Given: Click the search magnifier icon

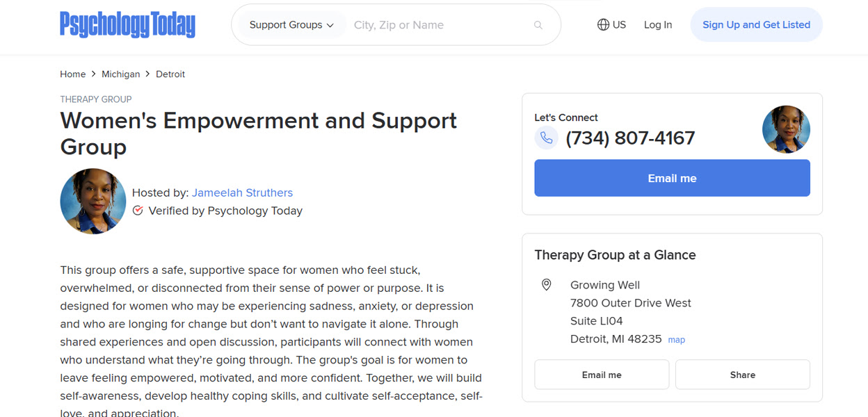Looking at the screenshot, I should tap(538, 24).
